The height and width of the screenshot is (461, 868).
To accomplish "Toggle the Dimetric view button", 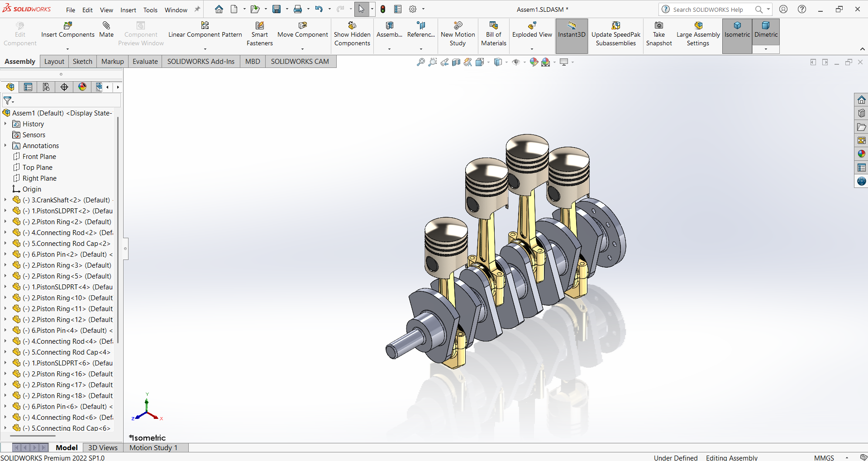I will pyautogui.click(x=766, y=32).
